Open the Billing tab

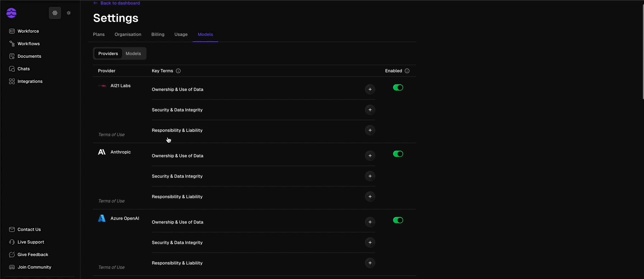(158, 34)
